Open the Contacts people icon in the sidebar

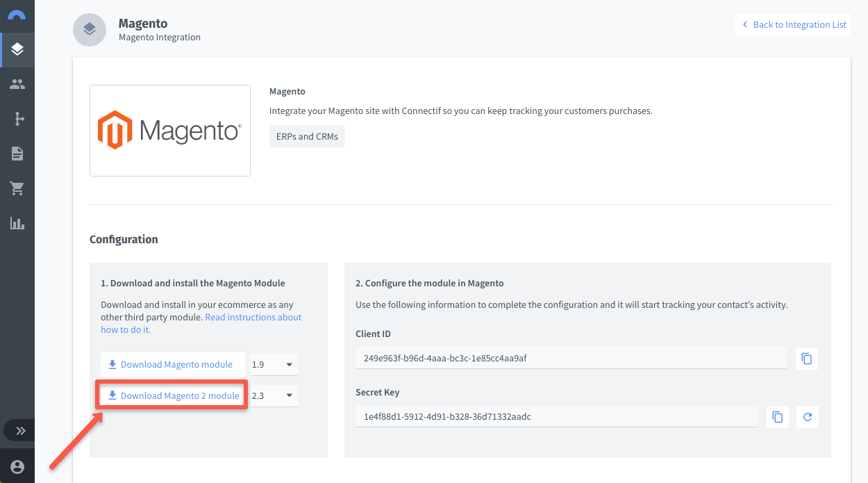click(17, 84)
